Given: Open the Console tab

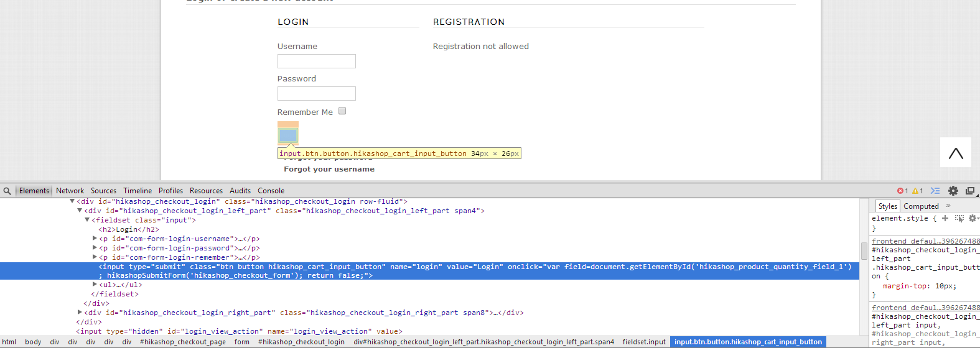Looking at the screenshot, I should coord(271,191).
